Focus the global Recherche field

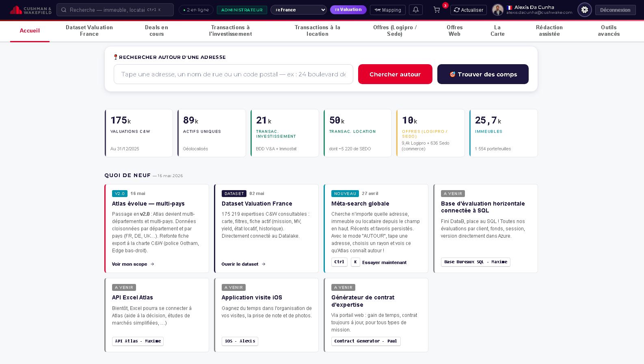115,10
